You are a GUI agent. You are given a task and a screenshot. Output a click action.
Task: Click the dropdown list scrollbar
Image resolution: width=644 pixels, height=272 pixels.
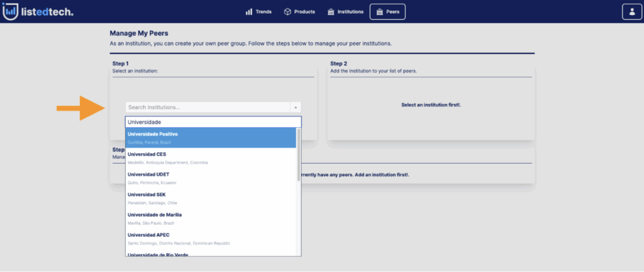coord(299,154)
